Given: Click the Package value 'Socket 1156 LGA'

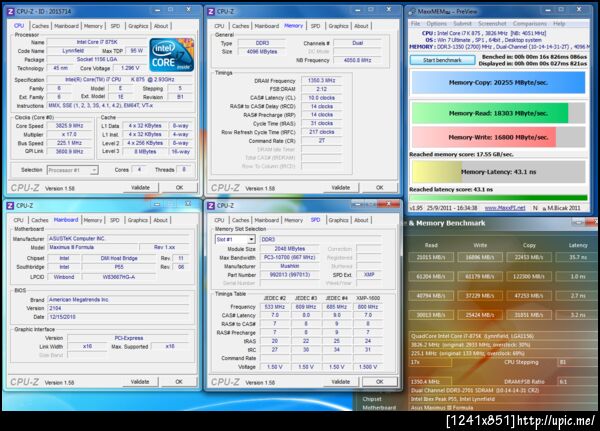Looking at the screenshot, I should [97, 59].
